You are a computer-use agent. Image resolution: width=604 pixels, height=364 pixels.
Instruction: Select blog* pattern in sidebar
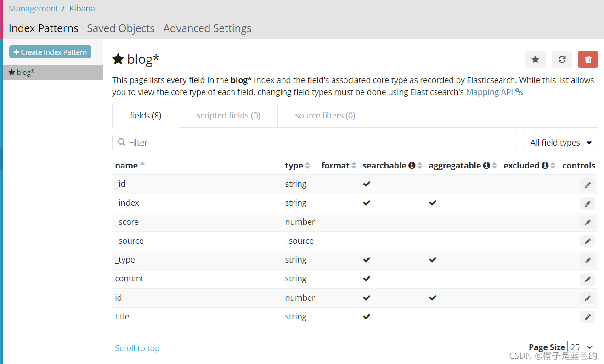coord(53,72)
